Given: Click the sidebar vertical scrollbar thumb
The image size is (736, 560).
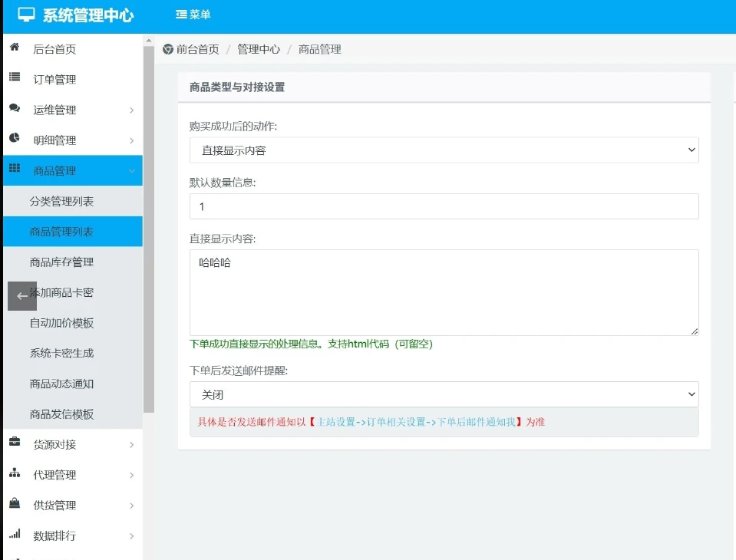Looking at the screenshot, I should click(x=149, y=229).
